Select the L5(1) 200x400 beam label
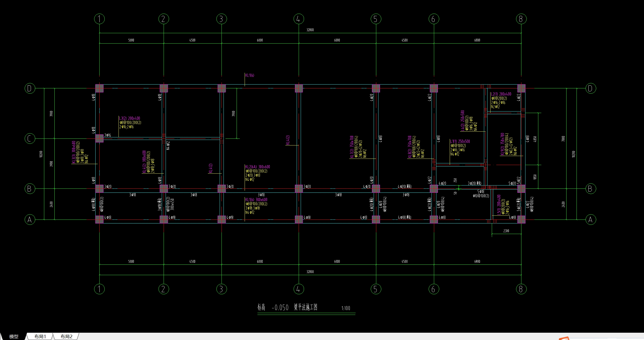 (x=499, y=204)
